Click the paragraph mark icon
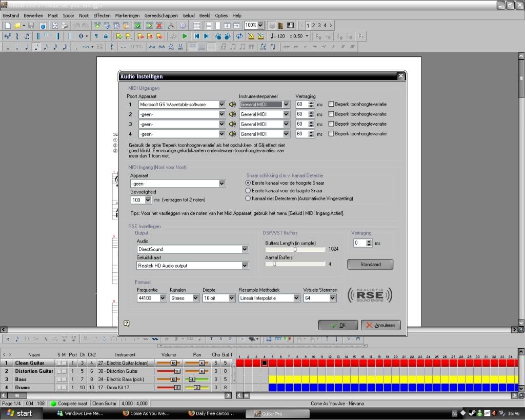525x420 pixels. 96,36
